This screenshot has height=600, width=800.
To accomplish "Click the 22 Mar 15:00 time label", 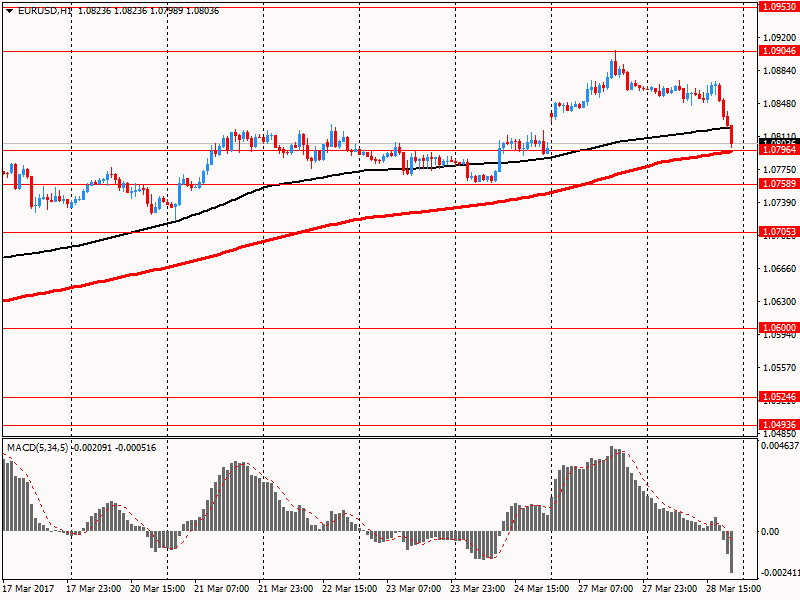I will tap(349, 588).
